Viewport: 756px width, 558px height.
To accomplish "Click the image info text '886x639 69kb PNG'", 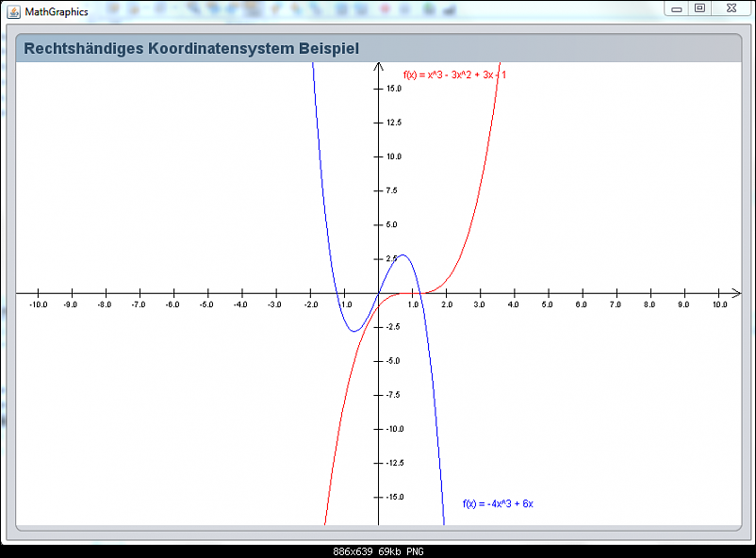I will point(378,551).
